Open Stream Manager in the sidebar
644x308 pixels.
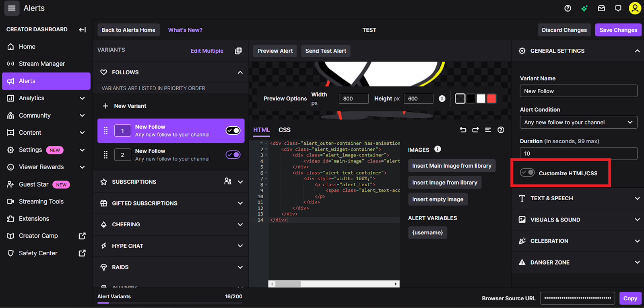coord(41,64)
